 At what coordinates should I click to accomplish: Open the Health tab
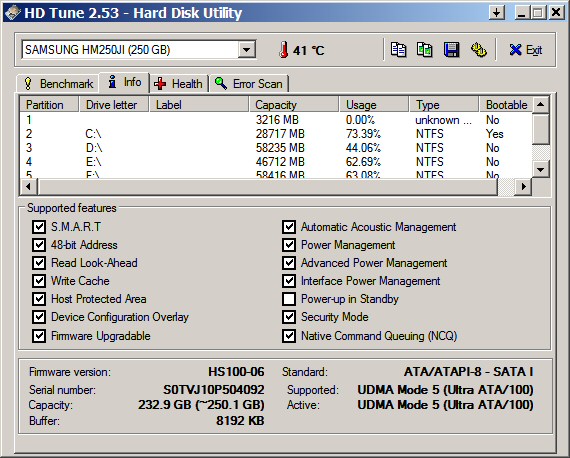pyautogui.click(x=178, y=84)
